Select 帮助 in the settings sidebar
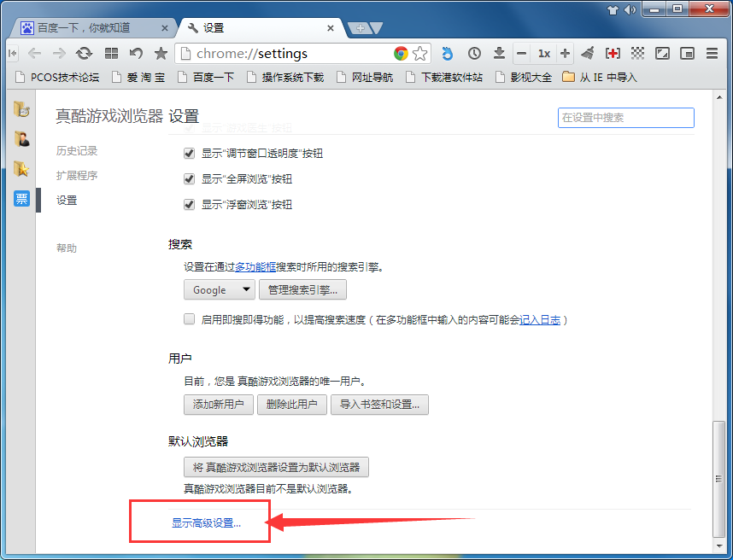This screenshot has width=733, height=560. point(66,248)
